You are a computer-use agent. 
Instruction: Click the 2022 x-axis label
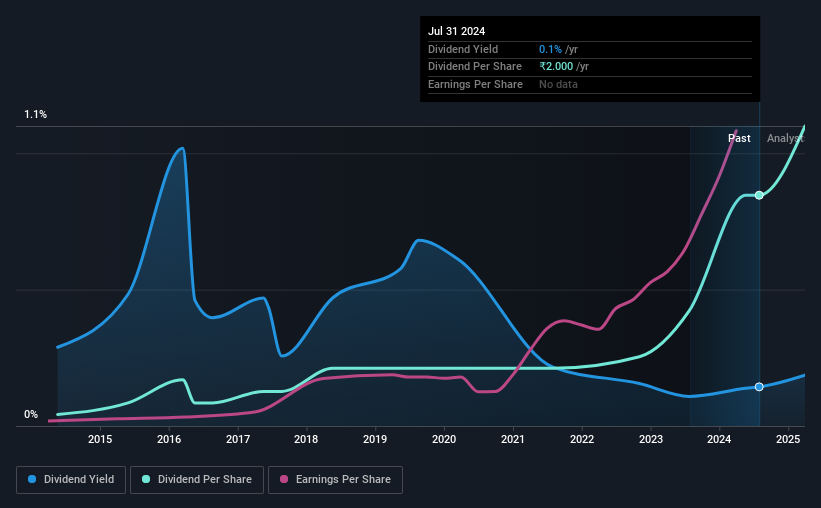point(582,439)
